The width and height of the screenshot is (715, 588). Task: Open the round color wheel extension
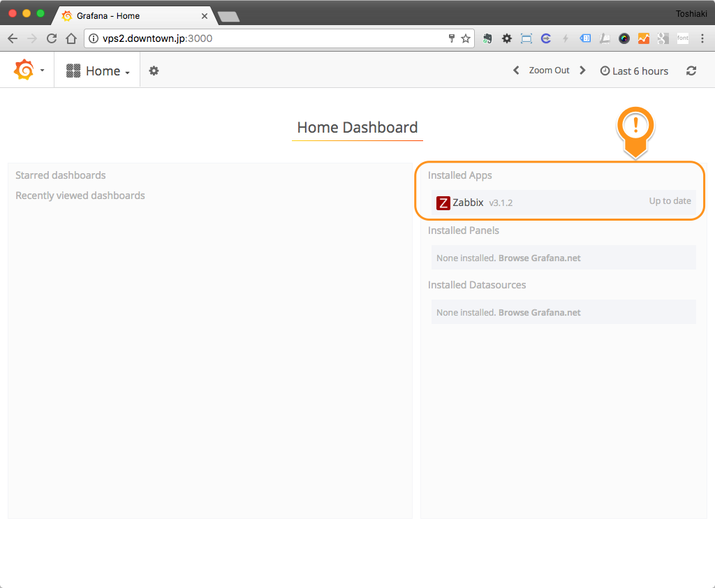pyautogui.click(x=624, y=38)
